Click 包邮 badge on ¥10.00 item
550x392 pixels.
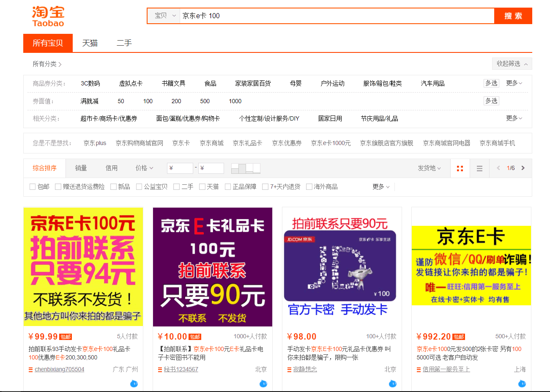coord(195,337)
